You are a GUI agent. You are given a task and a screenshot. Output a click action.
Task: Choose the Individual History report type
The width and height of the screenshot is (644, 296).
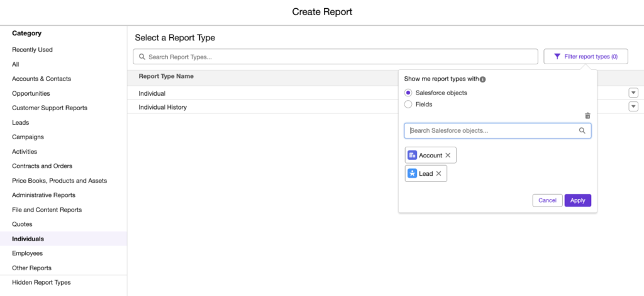click(163, 107)
